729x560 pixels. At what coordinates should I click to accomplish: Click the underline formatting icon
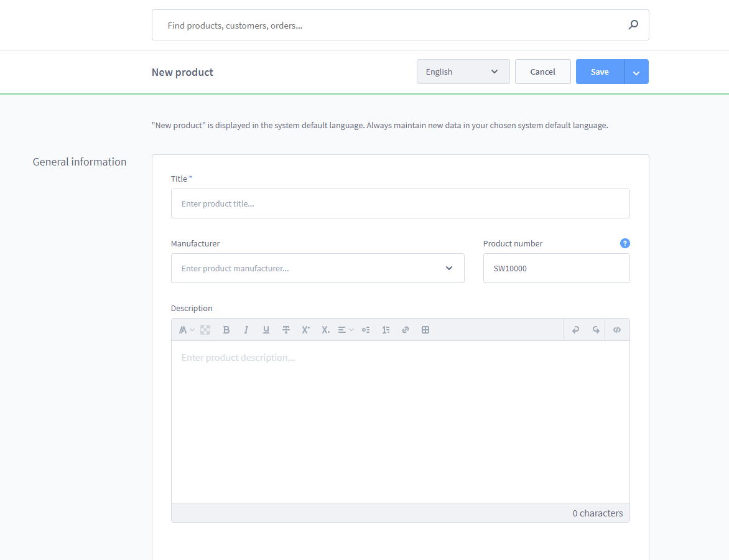tap(266, 330)
